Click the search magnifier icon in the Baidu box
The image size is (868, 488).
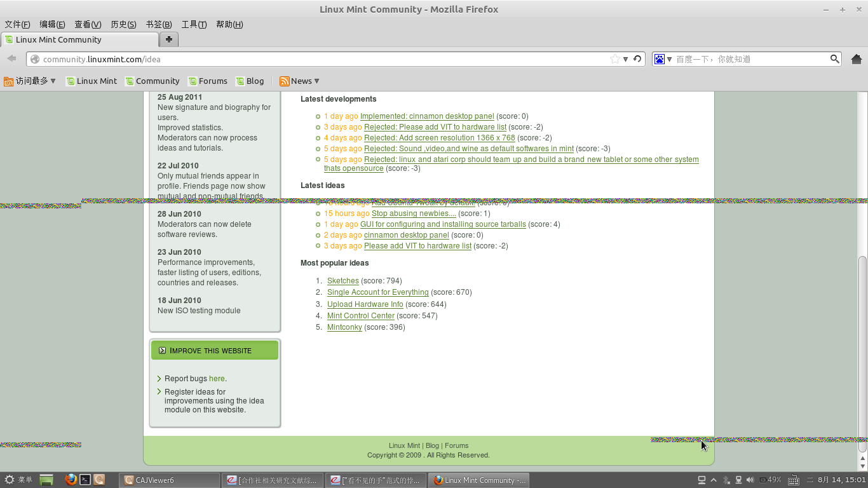tap(835, 59)
